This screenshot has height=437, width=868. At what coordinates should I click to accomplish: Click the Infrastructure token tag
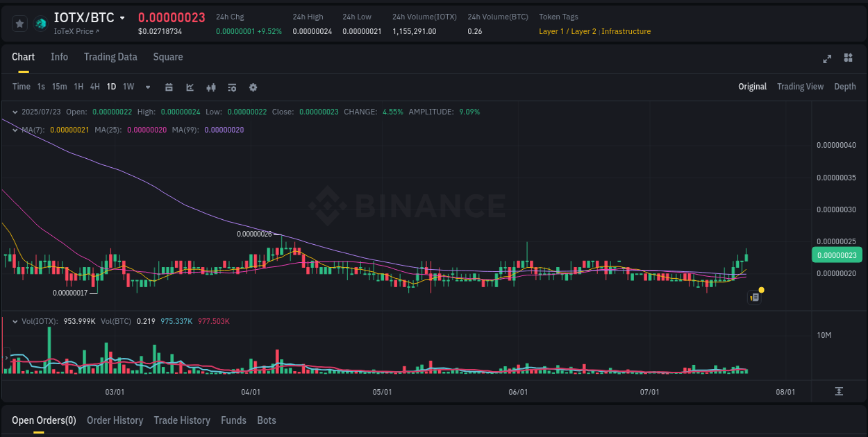tap(626, 31)
